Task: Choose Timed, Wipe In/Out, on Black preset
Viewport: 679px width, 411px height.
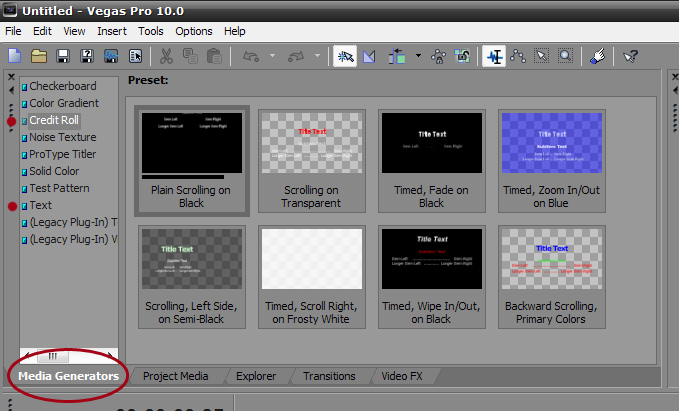Action: click(x=432, y=277)
